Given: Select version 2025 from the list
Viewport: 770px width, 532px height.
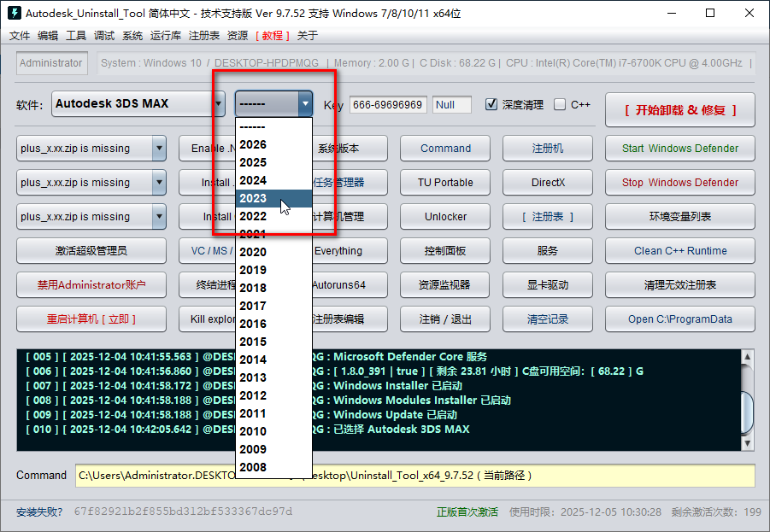Looking at the screenshot, I should coord(273,162).
